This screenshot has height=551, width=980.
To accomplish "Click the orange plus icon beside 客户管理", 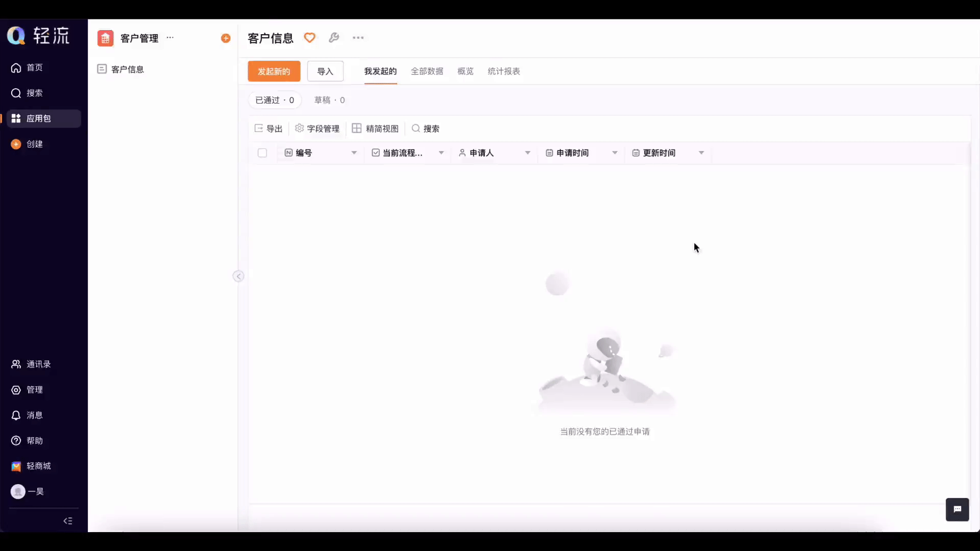I will [226, 38].
